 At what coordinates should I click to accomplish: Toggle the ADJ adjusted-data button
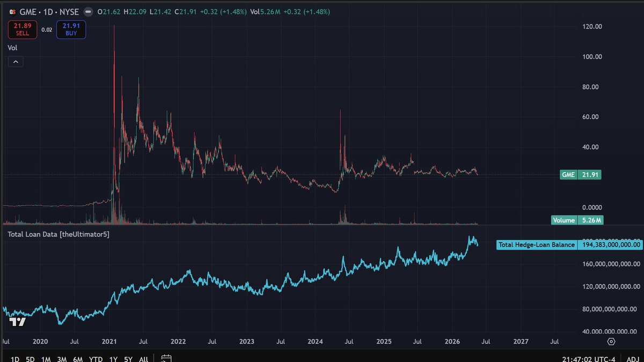[632, 359]
